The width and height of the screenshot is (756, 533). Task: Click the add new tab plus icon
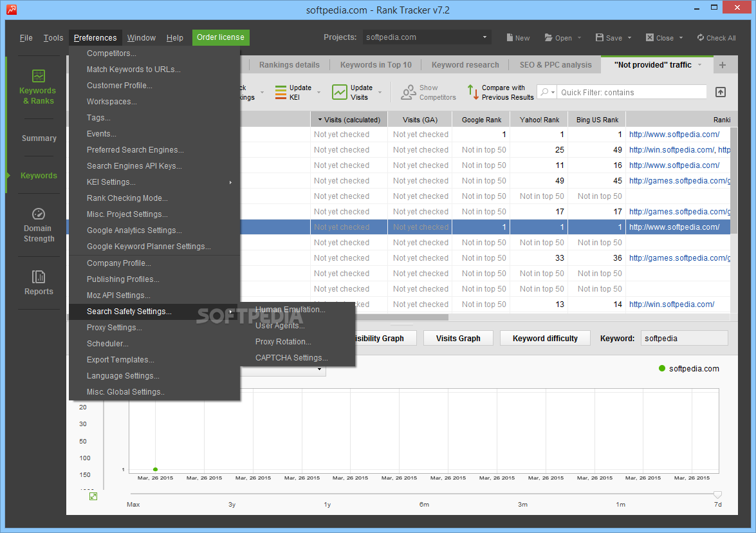pyautogui.click(x=723, y=64)
